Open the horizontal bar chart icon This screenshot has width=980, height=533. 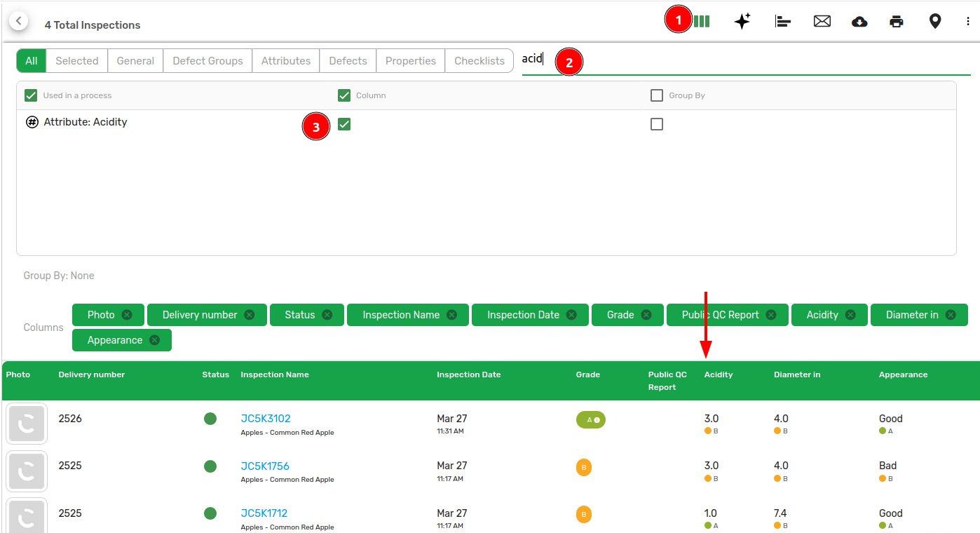[782, 22]
